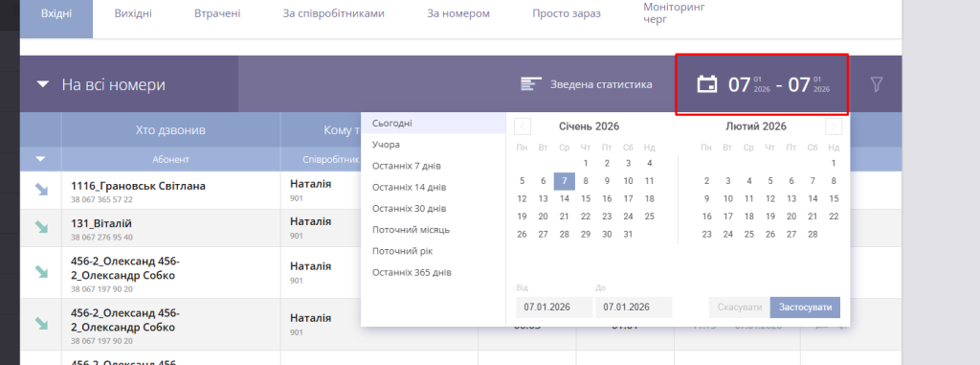Screen dimensions: 980x365
Task: Open the За співробітниками tab
Action: [334, 13]
